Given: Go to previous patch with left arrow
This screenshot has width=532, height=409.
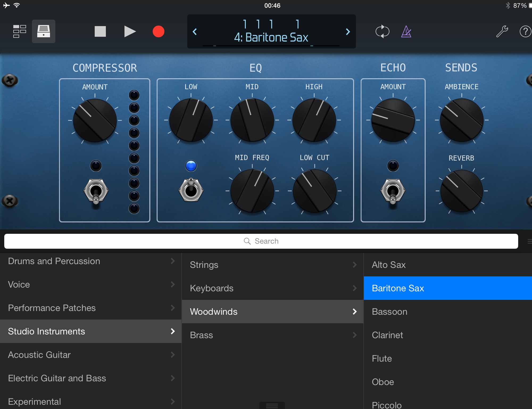Looking at the screenshot, I should (195, 32).
